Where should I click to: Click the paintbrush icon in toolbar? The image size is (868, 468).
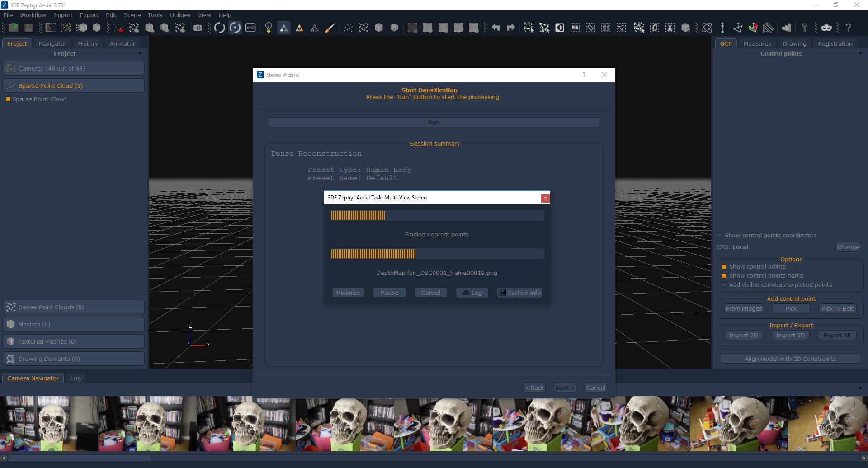pos(330,28)
